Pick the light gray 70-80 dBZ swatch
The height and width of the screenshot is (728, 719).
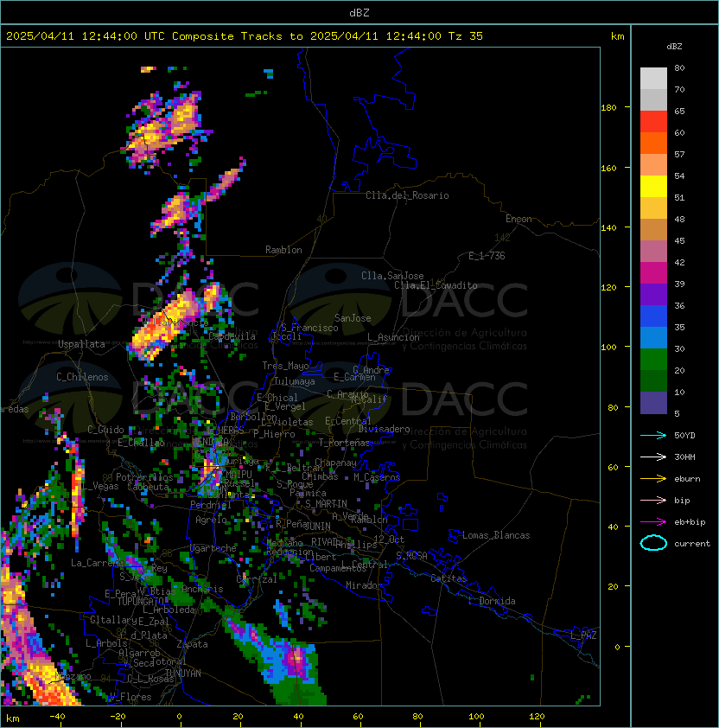point(653,79)
